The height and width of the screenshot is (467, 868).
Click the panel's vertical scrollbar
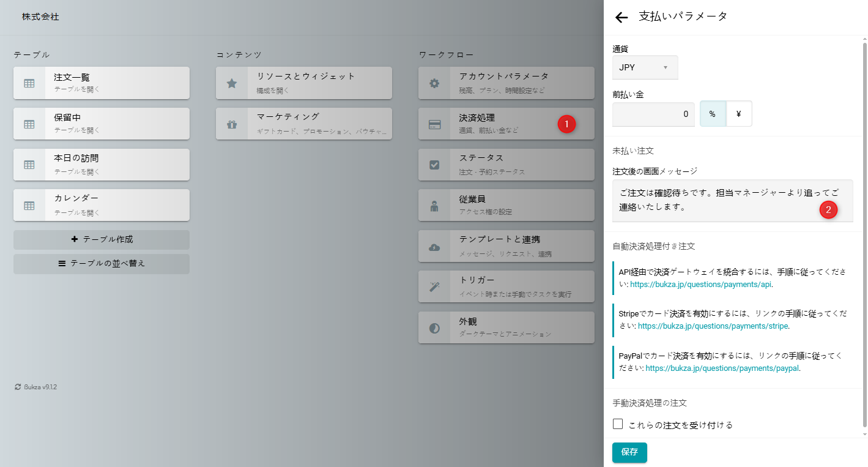click(x=864, y=236)
